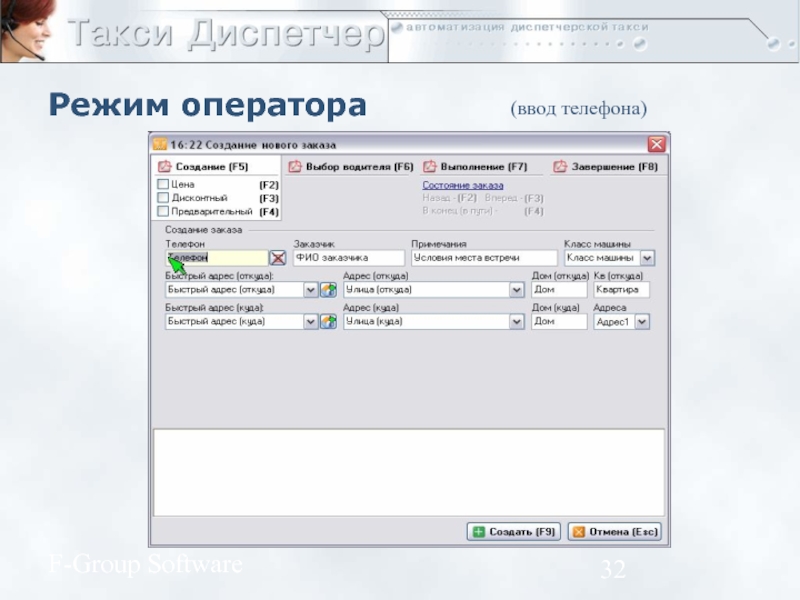Click the Отмена (Esc) button
Viewport: 800px width, 600px height.
(615, 532)
